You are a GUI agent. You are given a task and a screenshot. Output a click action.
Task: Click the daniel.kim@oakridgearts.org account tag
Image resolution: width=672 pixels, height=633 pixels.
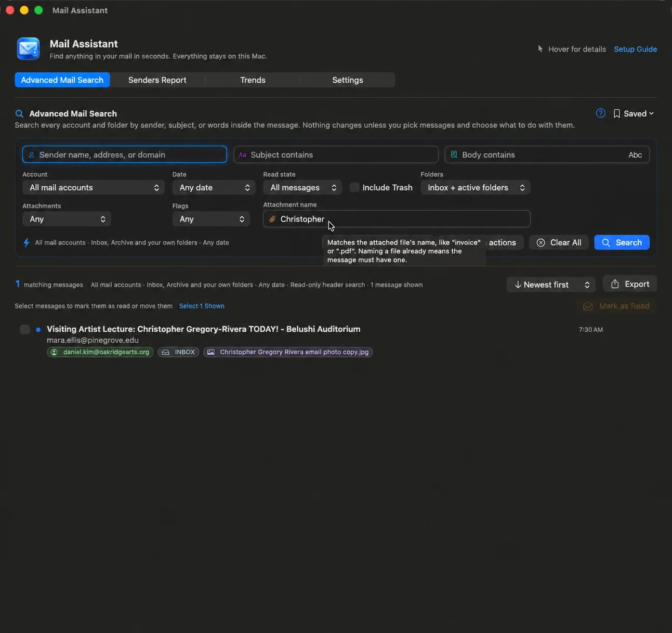pos(100,352)
